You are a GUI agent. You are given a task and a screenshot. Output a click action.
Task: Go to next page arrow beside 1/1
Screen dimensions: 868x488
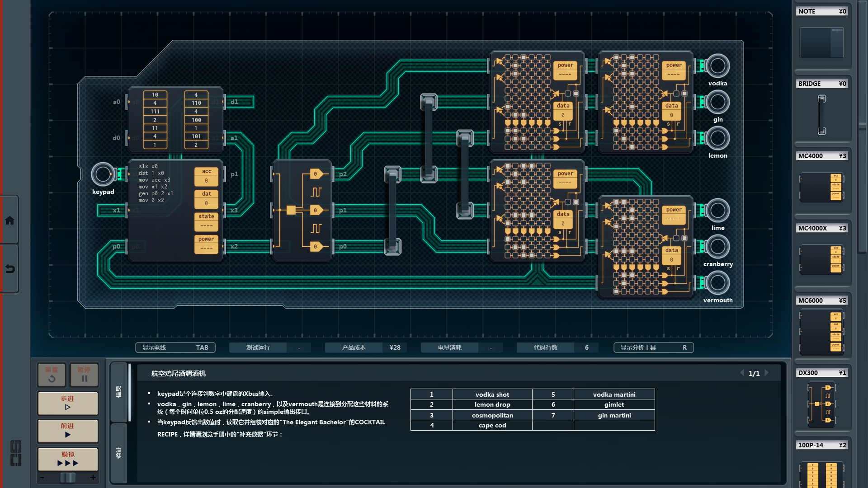point(766,373)
